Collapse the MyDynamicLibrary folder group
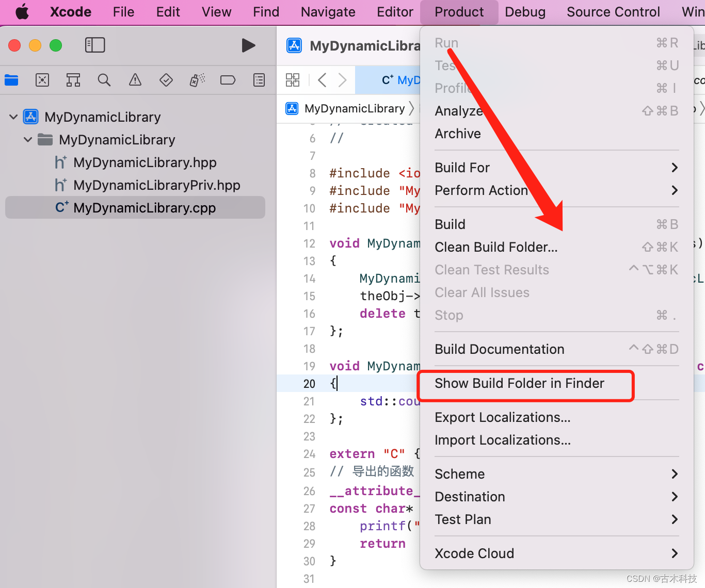This screenshot has height=588, width=705. click(x=28, y=140)
